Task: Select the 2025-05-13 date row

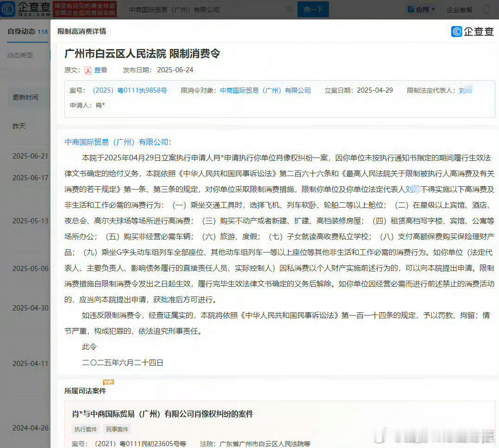Action: point(31,221)
